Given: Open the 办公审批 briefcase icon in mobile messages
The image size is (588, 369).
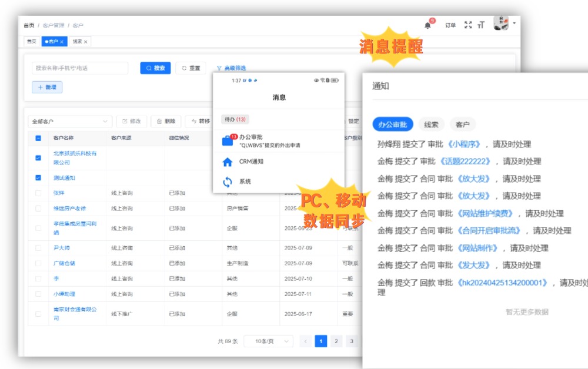Looking at the screenshot, I should pos(227,141).
